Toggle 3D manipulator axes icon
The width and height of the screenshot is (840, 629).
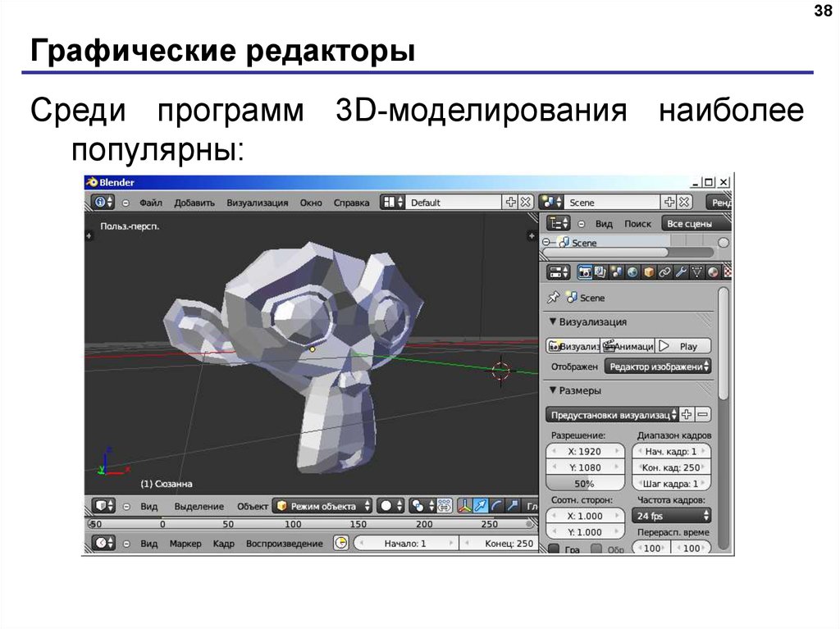point(464,506)
